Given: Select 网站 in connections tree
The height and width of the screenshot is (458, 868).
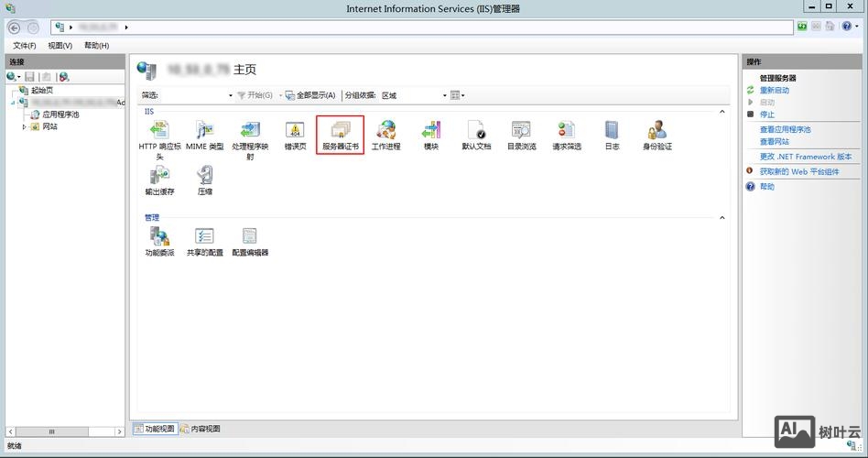Looking at the screenshot, I should pyautogui.click(x=49, y=126).
